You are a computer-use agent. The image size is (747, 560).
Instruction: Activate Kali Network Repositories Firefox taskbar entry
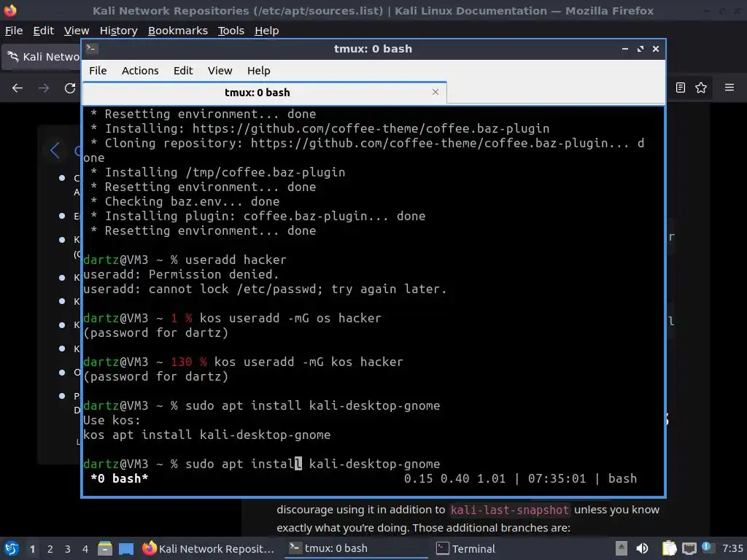209,548
